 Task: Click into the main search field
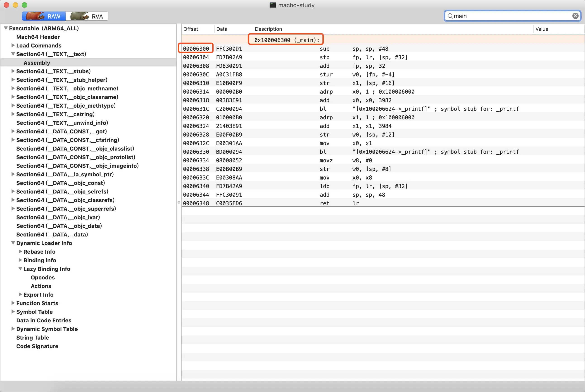tap(510, 16)
